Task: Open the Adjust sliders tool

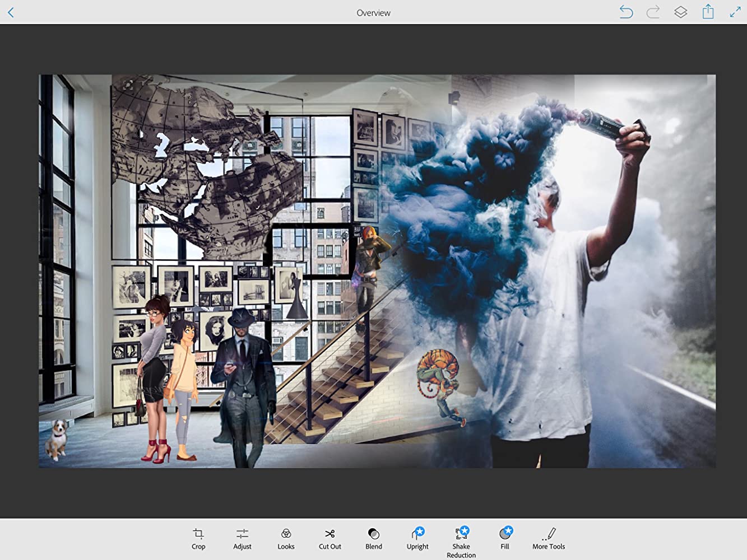Action: coord(242,538)
